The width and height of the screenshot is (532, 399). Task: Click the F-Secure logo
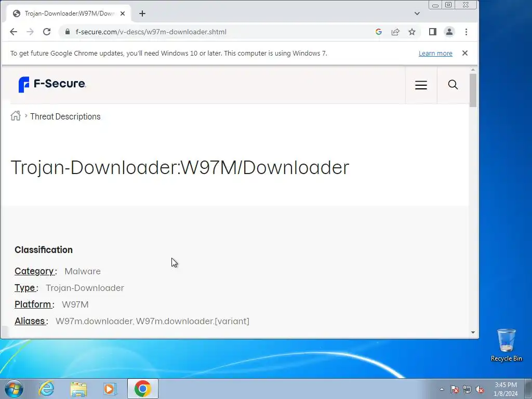pos(52,84)
